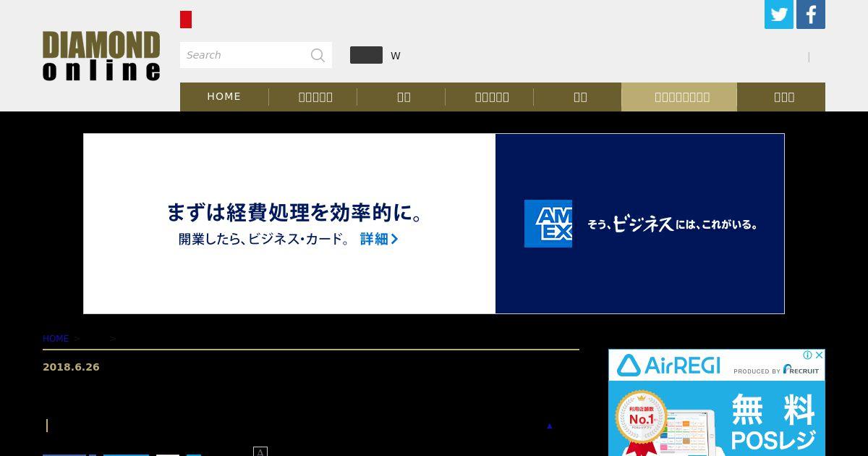Click the American Express logo in banner
The image size is (868, 456).
point(548,224)
